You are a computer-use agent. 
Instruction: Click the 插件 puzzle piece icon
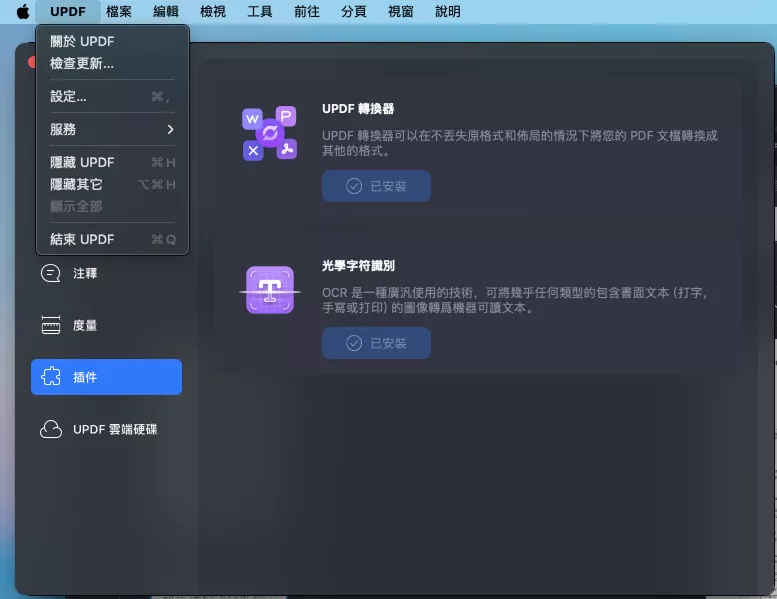pos(51,377)
